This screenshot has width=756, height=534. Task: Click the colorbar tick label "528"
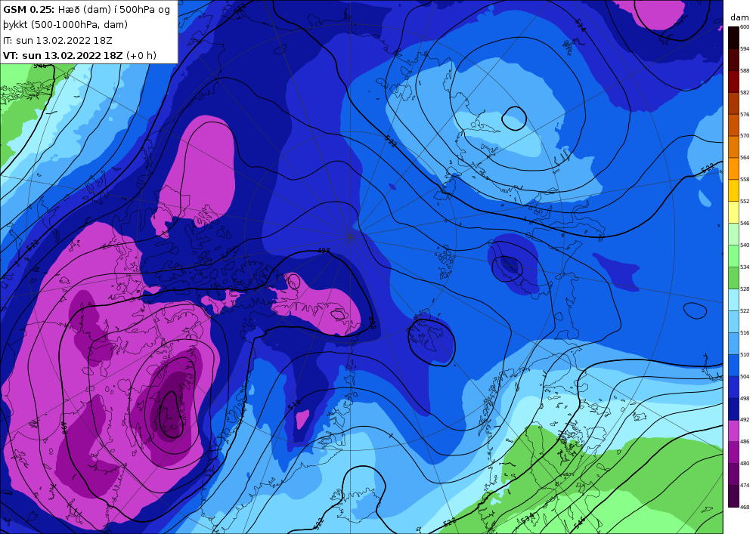(745, 289)
